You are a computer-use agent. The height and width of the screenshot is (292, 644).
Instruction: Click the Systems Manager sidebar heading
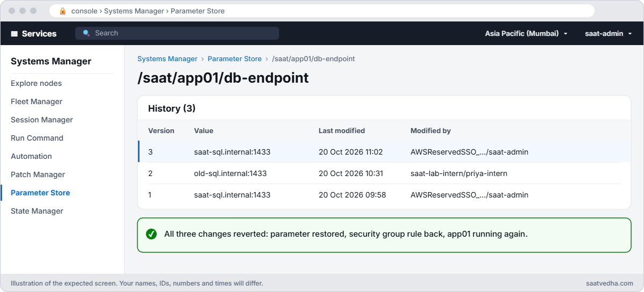pyautogui.click(x=51, y=61)
